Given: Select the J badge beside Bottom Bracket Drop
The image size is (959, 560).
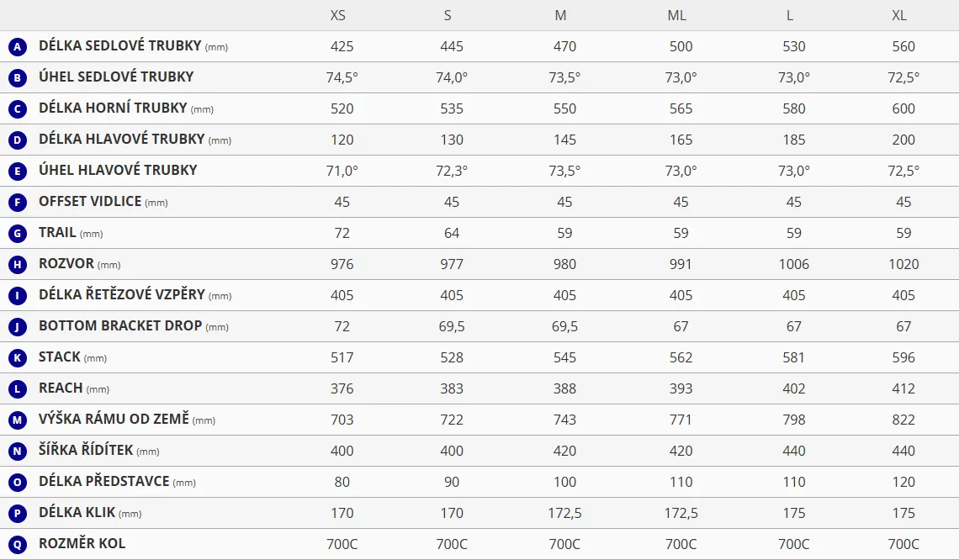Looking at the screenshot, I should [x=17, y=326].
